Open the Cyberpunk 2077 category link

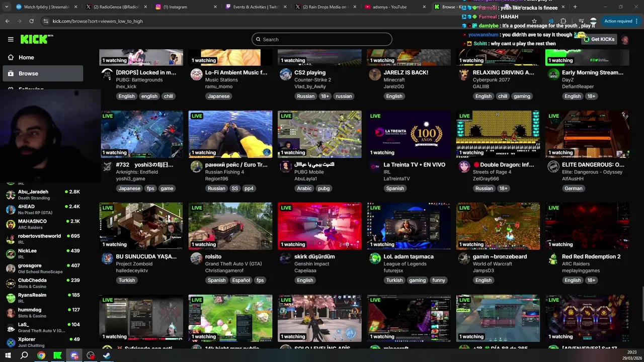491,80
